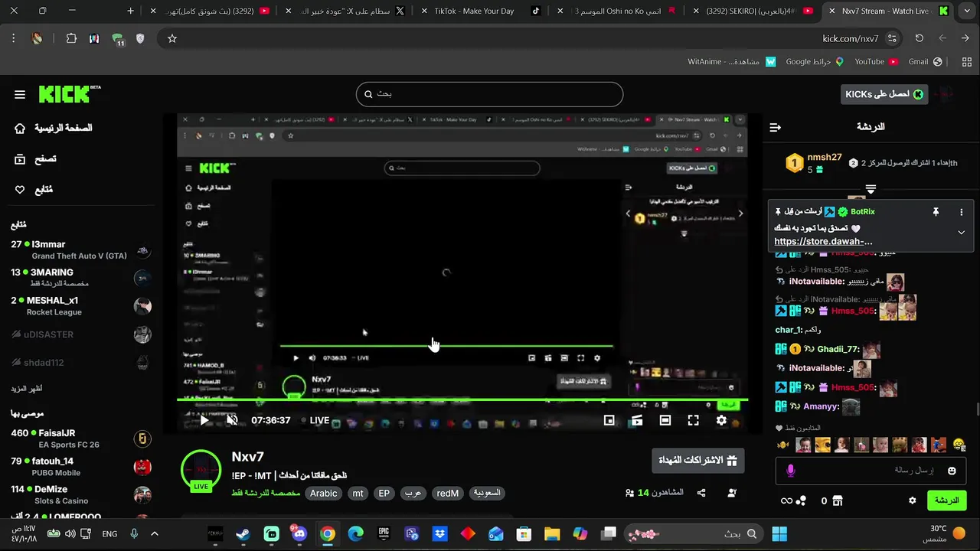Reload the page

click(920, 38)
